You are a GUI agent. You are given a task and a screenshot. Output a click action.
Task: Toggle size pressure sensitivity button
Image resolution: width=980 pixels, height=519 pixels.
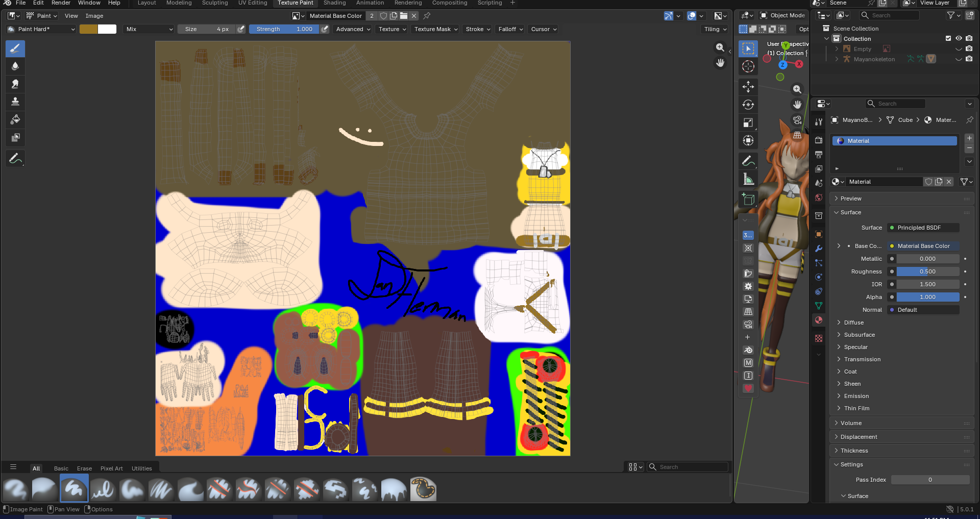coord(241,29)
